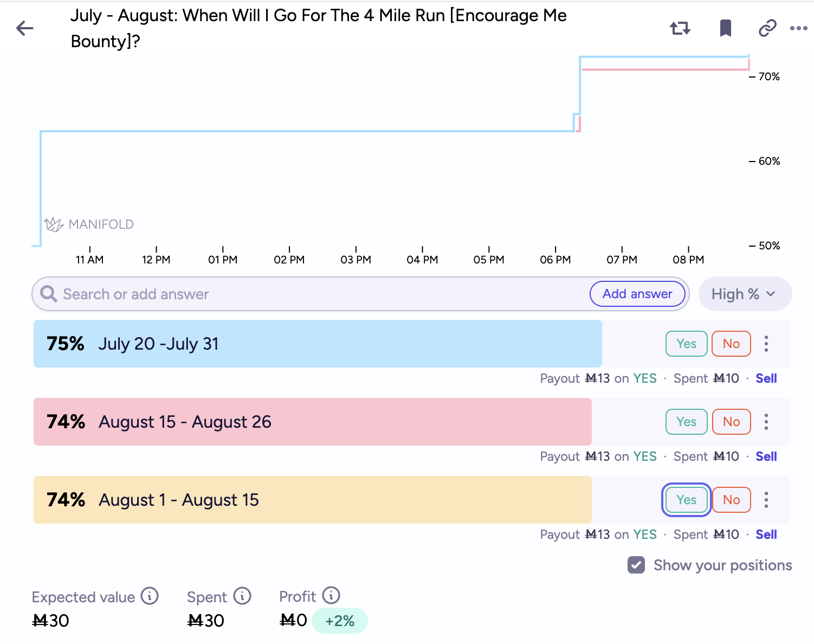The height and width of the screenshot is (644, 814).
Task: Go back using the left arrow
Action: coord(25,28)
